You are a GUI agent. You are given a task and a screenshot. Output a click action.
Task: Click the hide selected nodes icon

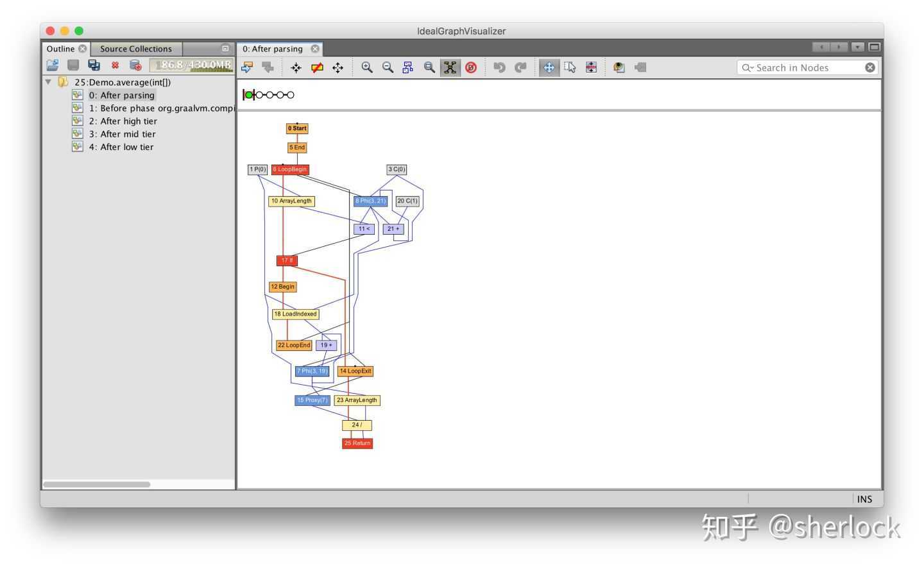(x=317, y=67)
